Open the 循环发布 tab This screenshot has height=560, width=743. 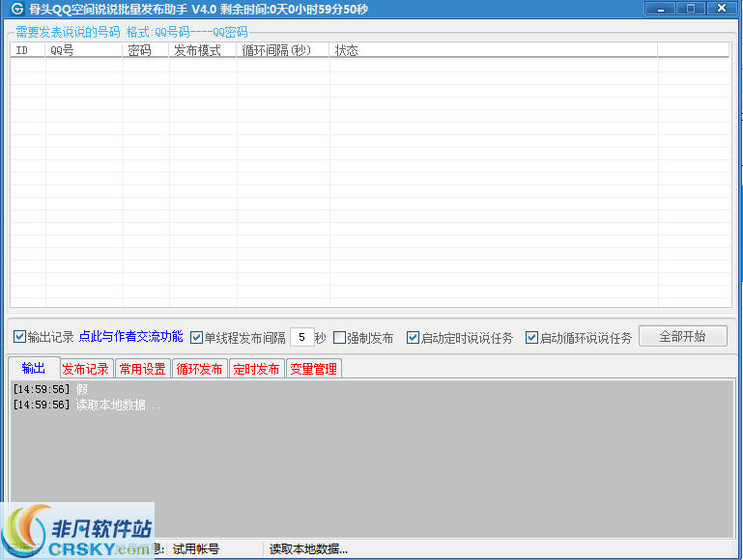click(x=199, y=369)
